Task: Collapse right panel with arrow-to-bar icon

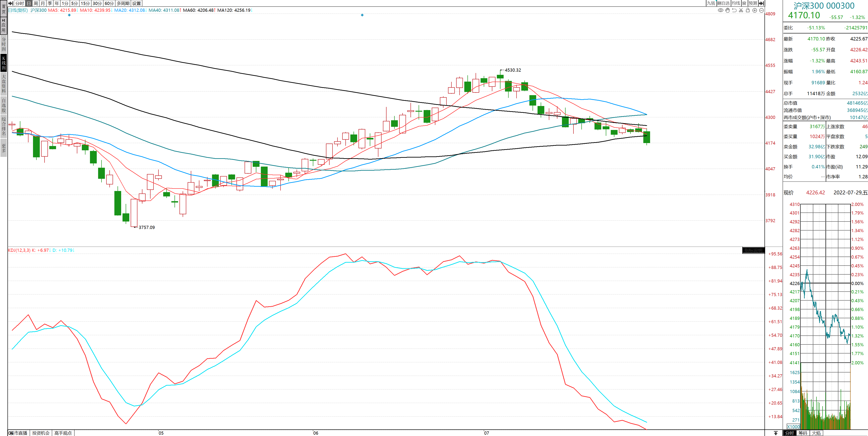Action: point(761,3)
